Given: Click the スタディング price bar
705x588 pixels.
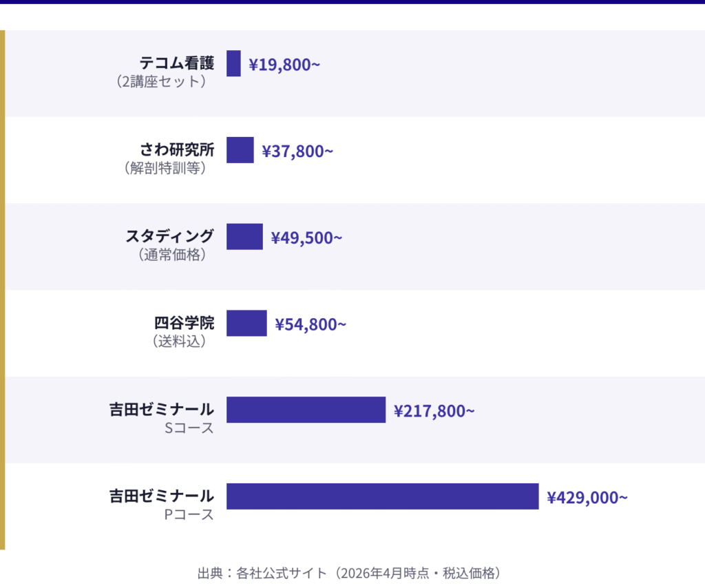Looking at the screenshot, I should [x=244, y=237].
